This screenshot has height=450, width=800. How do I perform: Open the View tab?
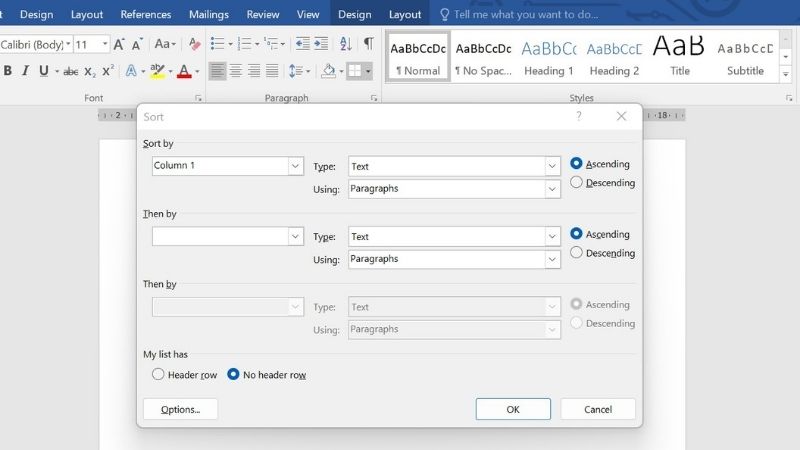[x=308, y=14]
